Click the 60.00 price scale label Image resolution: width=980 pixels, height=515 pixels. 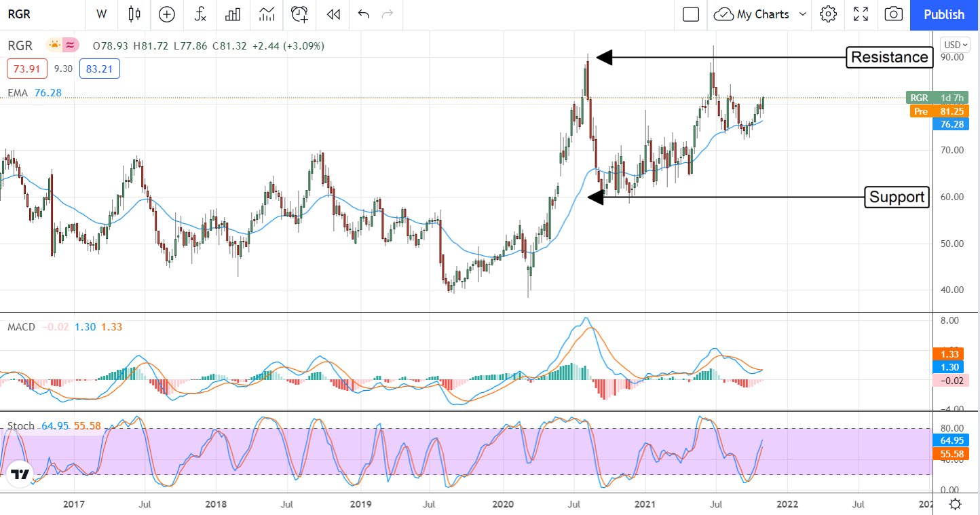(952, 197)
